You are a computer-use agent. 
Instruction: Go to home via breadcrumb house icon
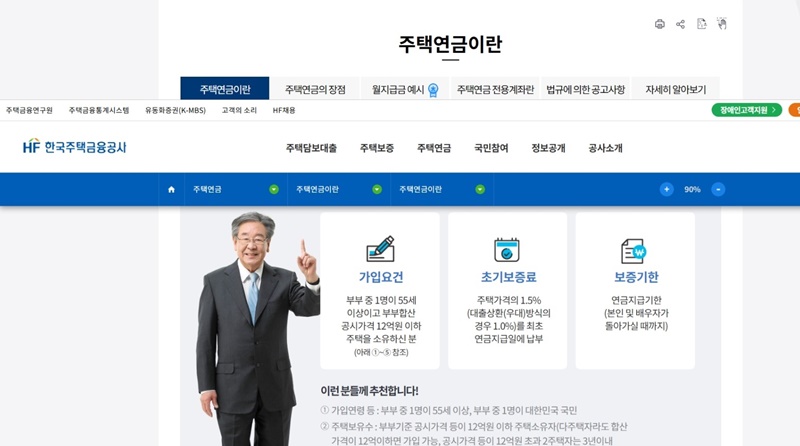tap(171, 189)
